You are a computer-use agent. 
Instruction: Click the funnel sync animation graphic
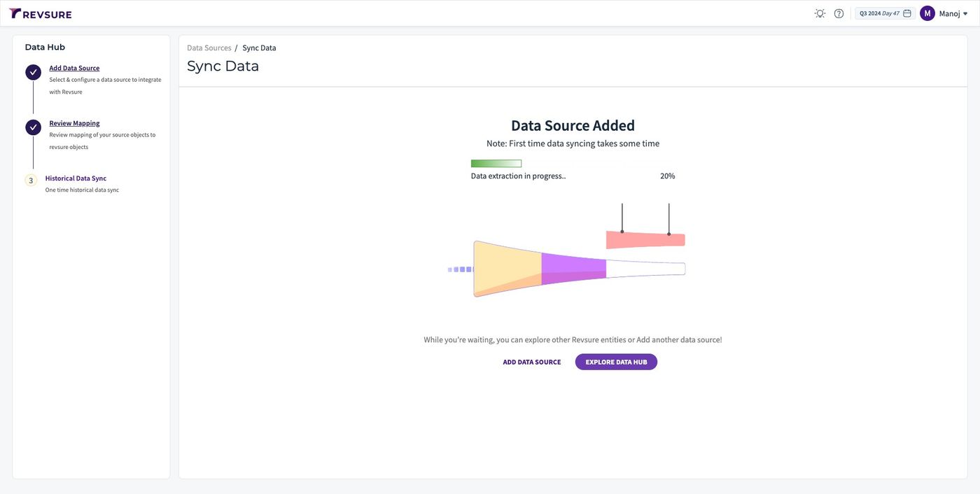(567, 250)
